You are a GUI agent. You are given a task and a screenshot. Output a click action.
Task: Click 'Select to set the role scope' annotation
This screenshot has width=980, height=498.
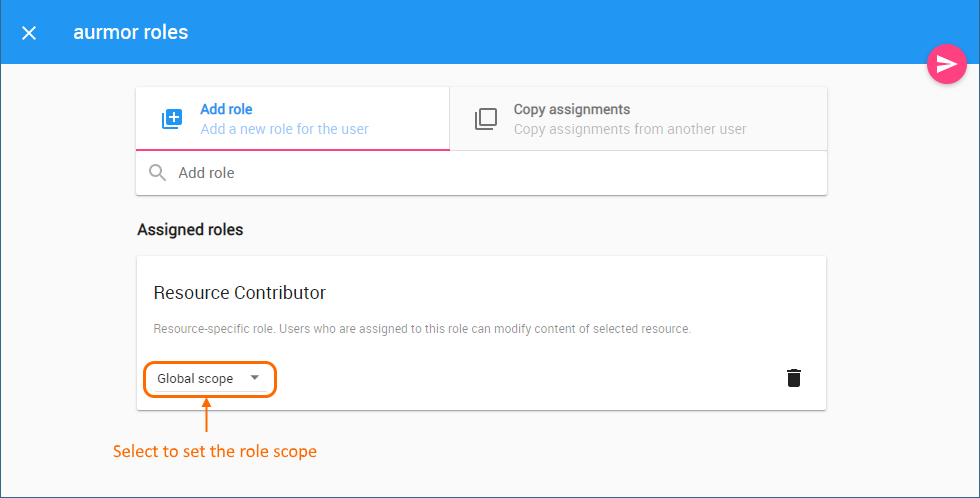pos(214,451)
